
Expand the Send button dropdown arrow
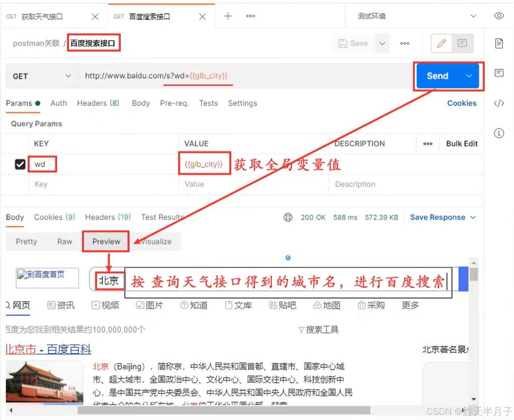(469, 76)
